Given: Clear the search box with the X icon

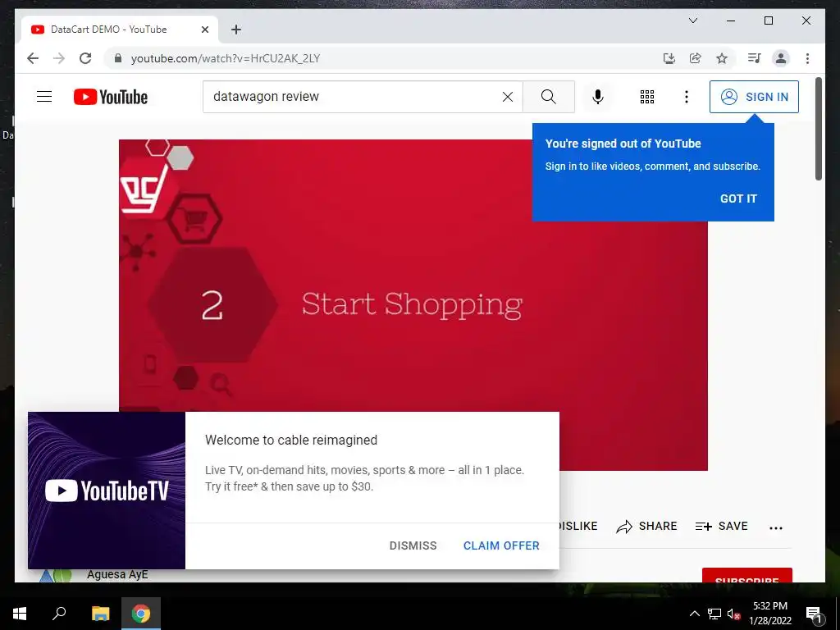Looking at the screenshot, I should tap(507, 97).
